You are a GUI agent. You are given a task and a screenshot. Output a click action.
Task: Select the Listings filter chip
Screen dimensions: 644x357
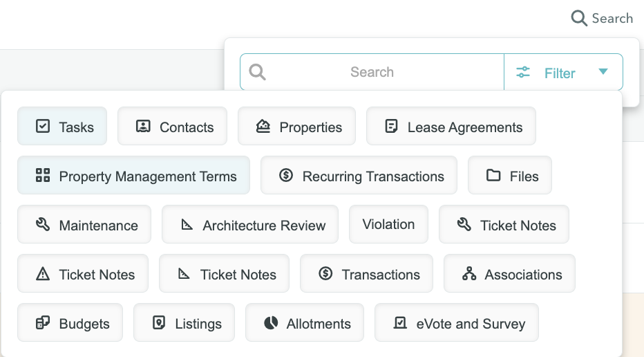point(184,322)
